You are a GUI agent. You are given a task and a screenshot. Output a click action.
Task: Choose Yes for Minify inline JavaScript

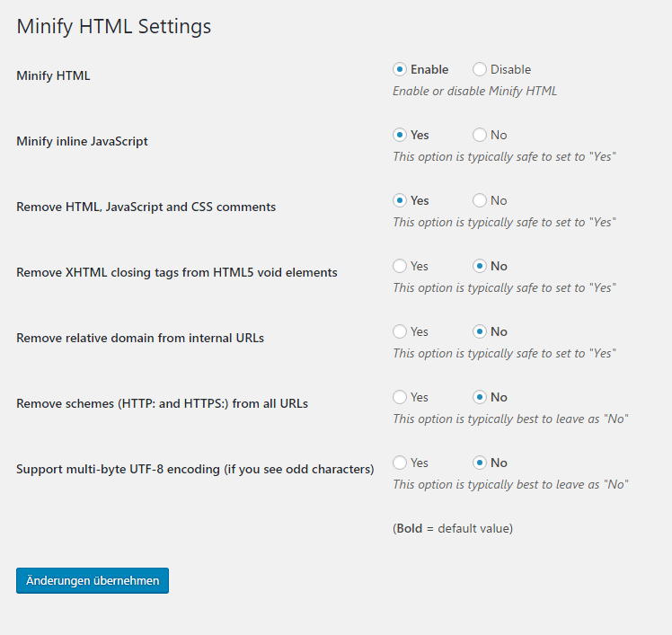[x=400, y=135]
